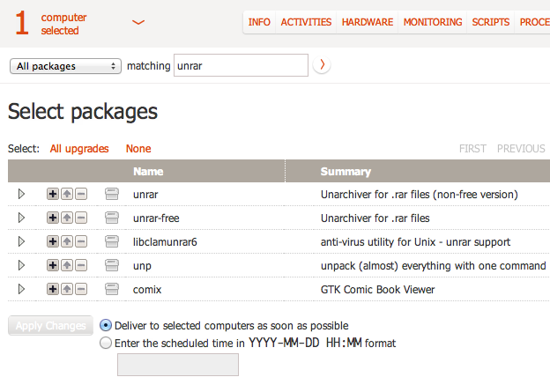The width and height of the screenshot is (550, 392).
Task: Open the All packages dropdown filter
Action: click(x=65, y=66)
